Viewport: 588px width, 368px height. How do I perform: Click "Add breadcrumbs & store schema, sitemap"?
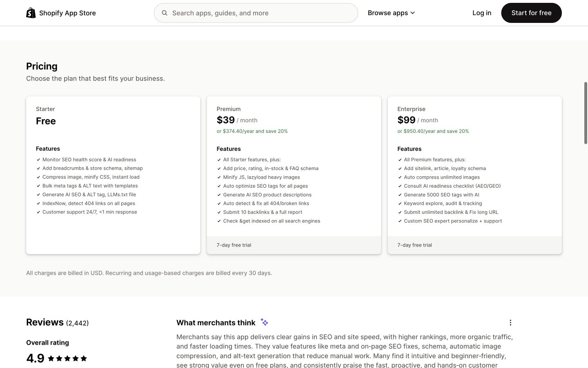pyautogui.click(x=93, y=168)
